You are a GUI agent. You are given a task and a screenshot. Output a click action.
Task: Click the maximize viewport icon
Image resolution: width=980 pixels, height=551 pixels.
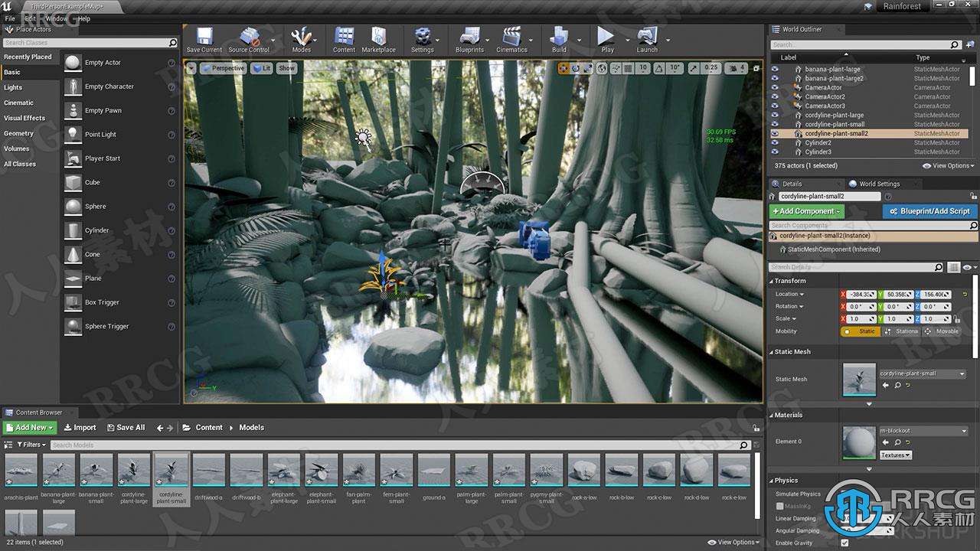click(755, 68)
